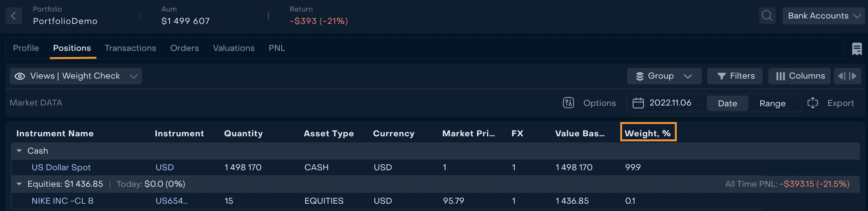Click the Options settings icon
868x211 pixels.
(x=568, y=103)
